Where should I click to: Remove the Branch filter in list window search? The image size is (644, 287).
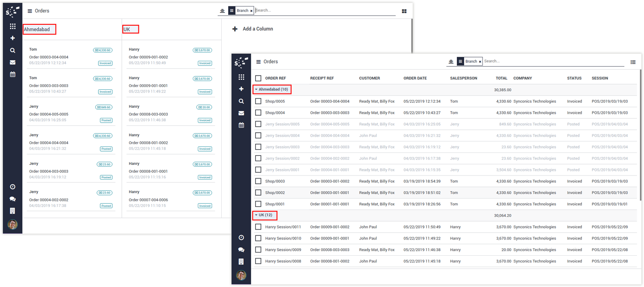point(480,62)
